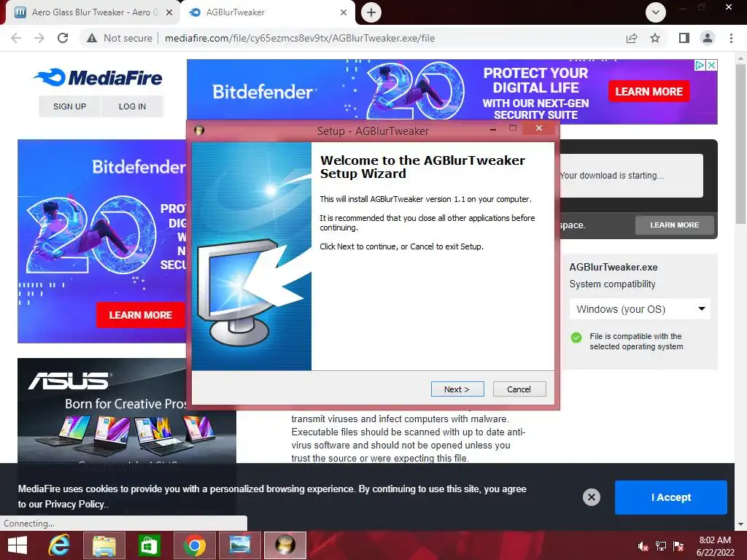Open the Windows Store taskbar icon

149,545
